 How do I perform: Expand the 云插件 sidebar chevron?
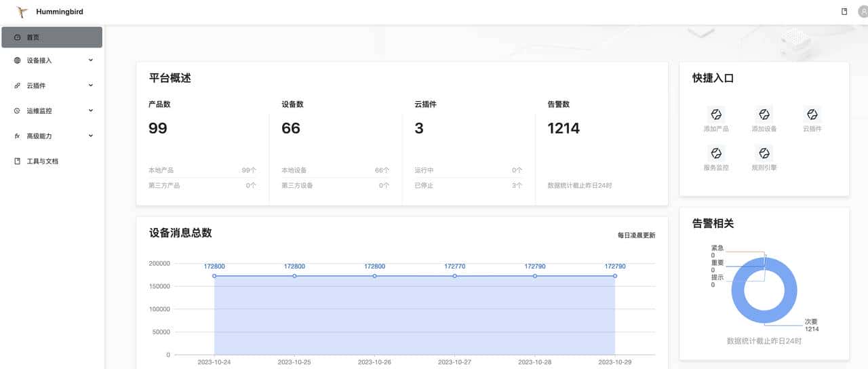point(91,85)
